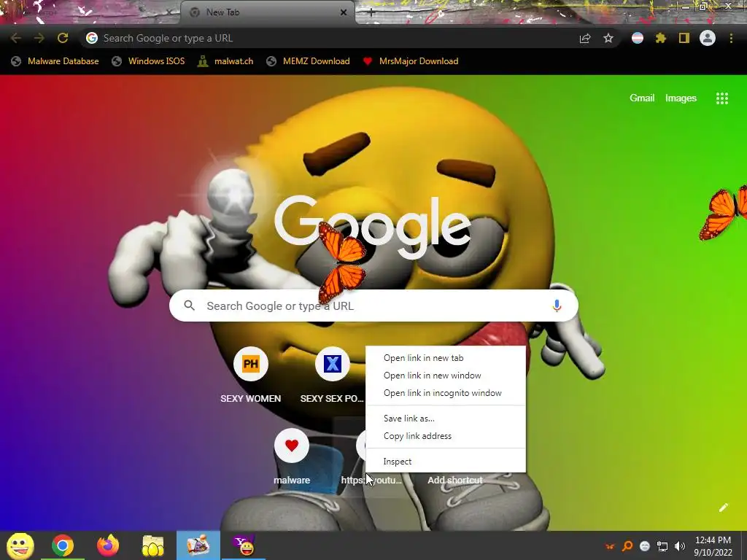Viewport: 747px width, 560px height.
Task: Reload the page with the refresh icon
Action: pos(63,38)
